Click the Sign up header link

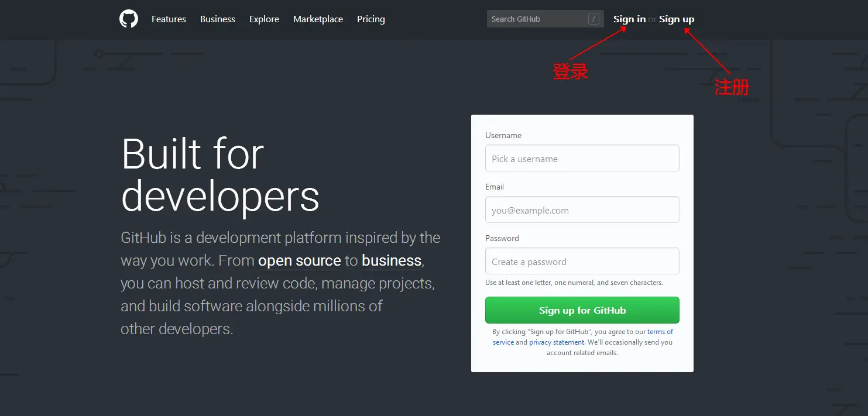[x=677, y=19]
